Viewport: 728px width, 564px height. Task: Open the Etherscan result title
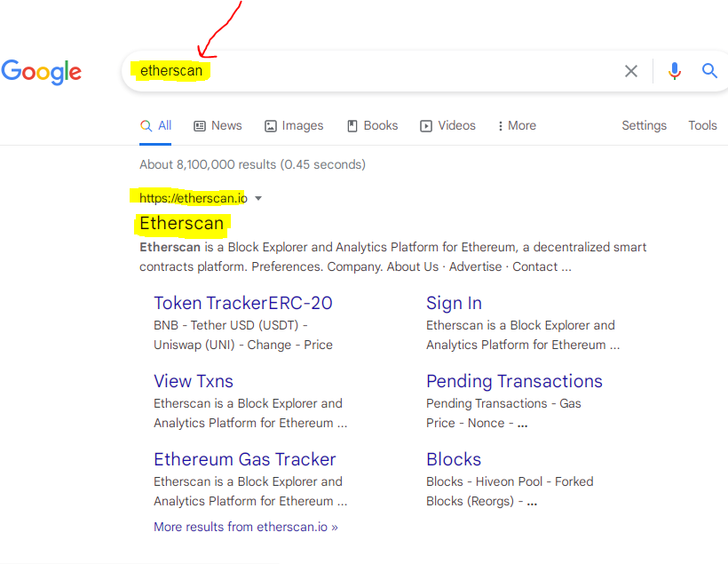tap(181, 224)
